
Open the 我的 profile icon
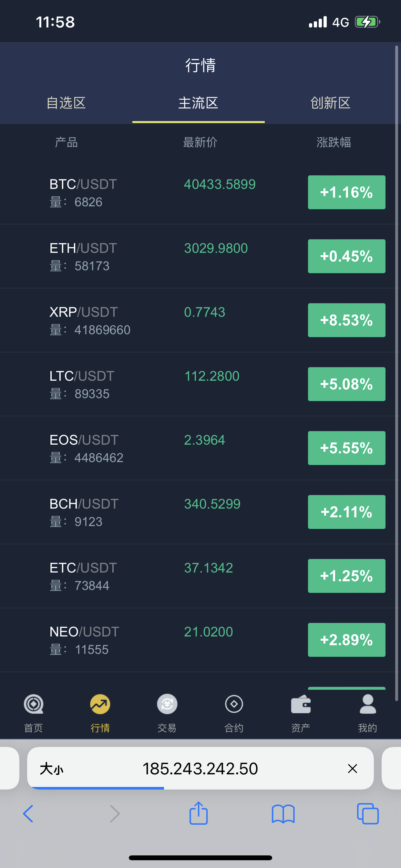[x=367, y=705]
